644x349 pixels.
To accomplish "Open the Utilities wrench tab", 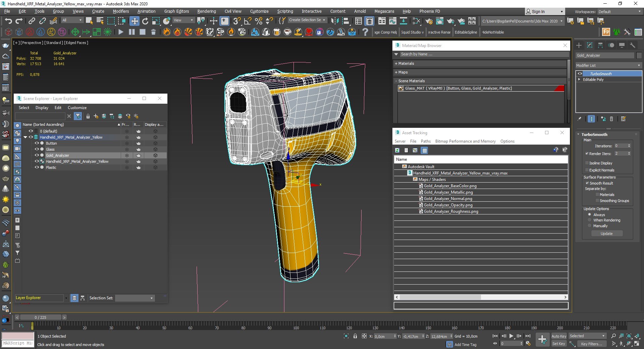I will click(x=633, y=45).
